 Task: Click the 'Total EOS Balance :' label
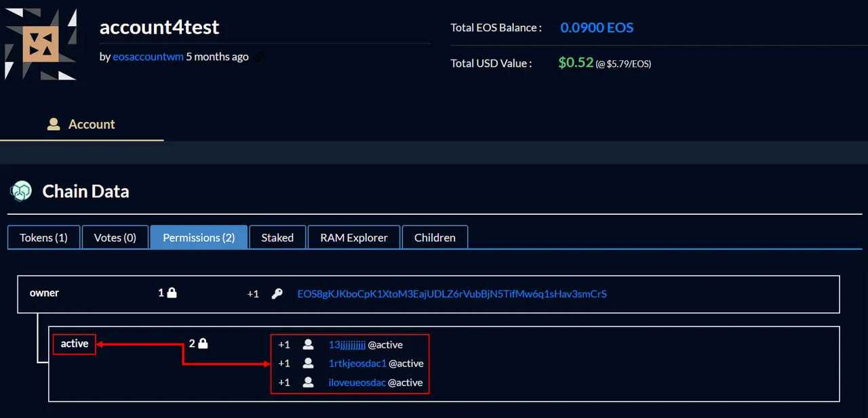(496, 28)
